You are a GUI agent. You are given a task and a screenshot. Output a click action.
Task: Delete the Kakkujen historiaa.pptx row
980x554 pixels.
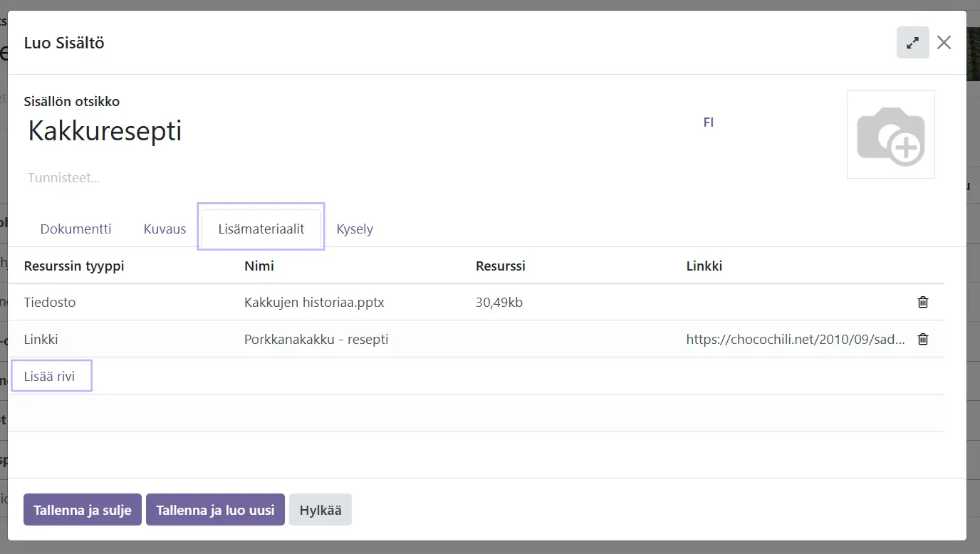pos(923,302)
